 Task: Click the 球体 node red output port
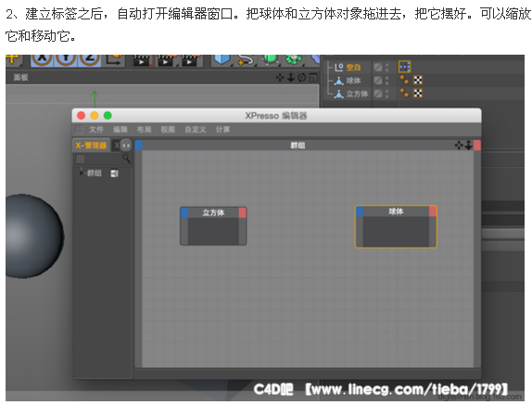click(433, 211)
